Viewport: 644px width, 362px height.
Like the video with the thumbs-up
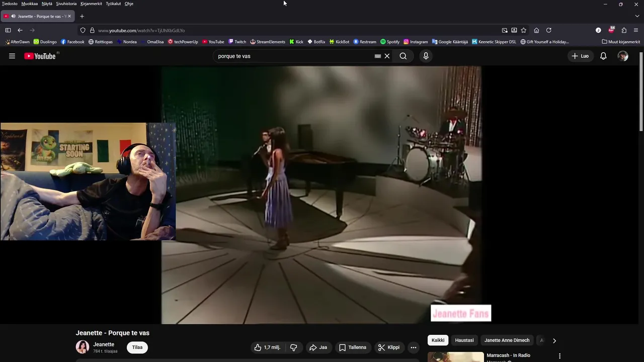tap(267, 347)
